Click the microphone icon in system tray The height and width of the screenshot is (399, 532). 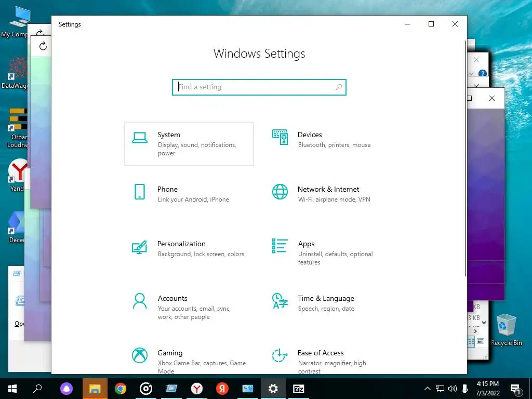point(465,389)
